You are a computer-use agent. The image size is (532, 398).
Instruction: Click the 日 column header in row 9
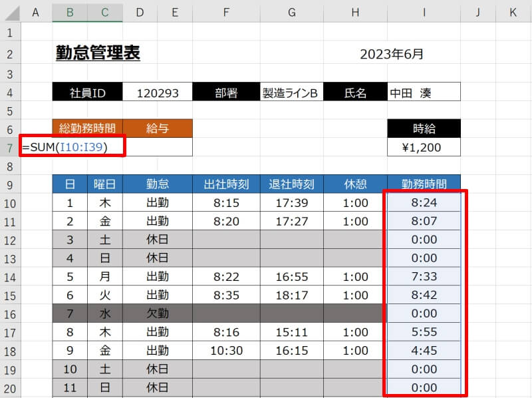(x=70, y=184)
